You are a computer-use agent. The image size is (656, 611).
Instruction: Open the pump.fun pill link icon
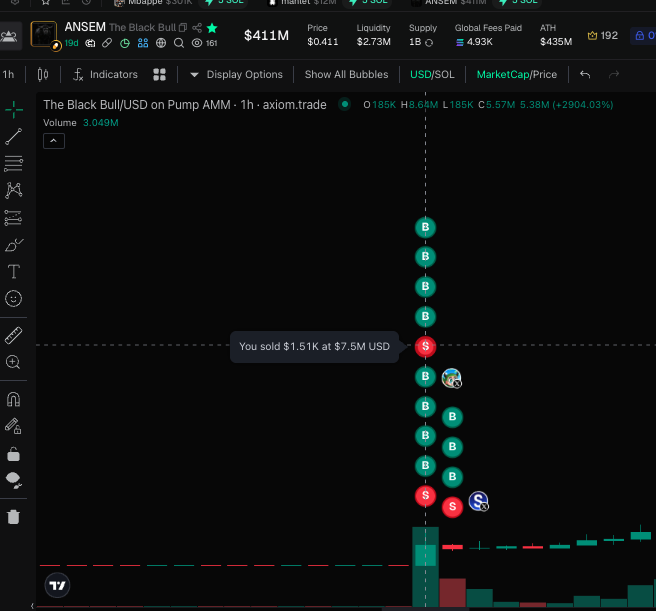[x=107, y=43]
